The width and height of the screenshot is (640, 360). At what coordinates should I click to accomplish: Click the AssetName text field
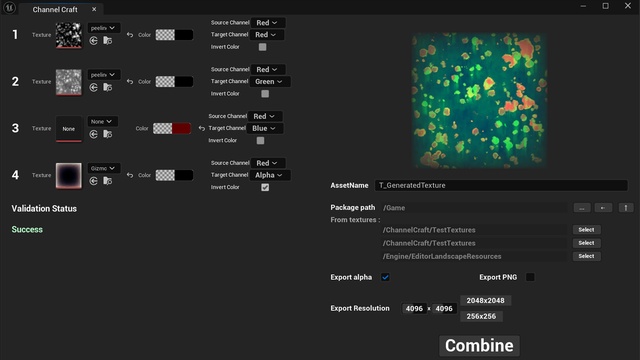click(501, 185)
